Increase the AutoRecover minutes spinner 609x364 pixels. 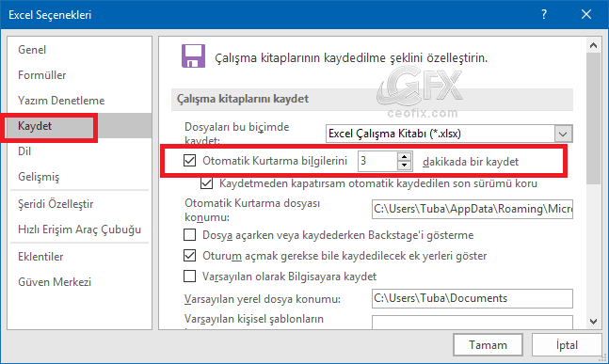405,157
